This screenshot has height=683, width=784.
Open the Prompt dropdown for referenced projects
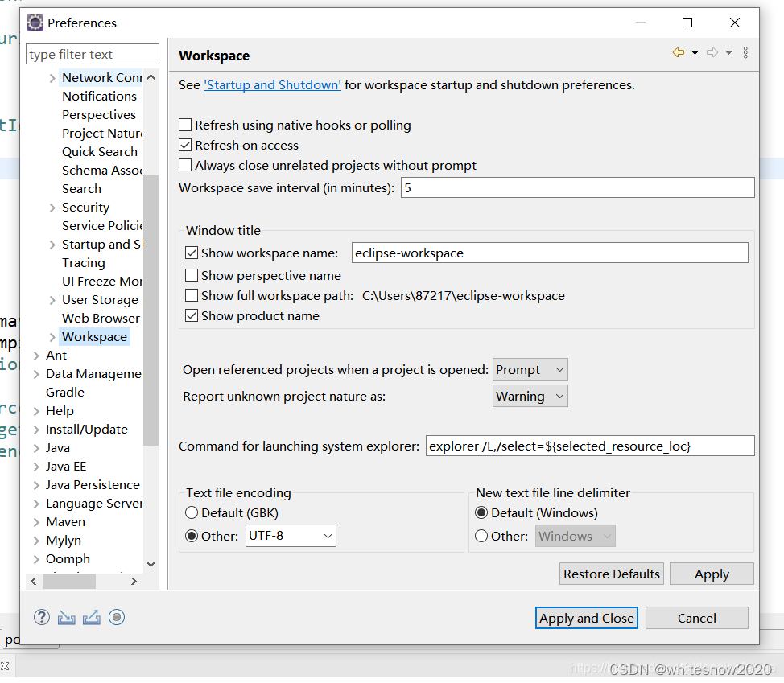tap(530, 369)
